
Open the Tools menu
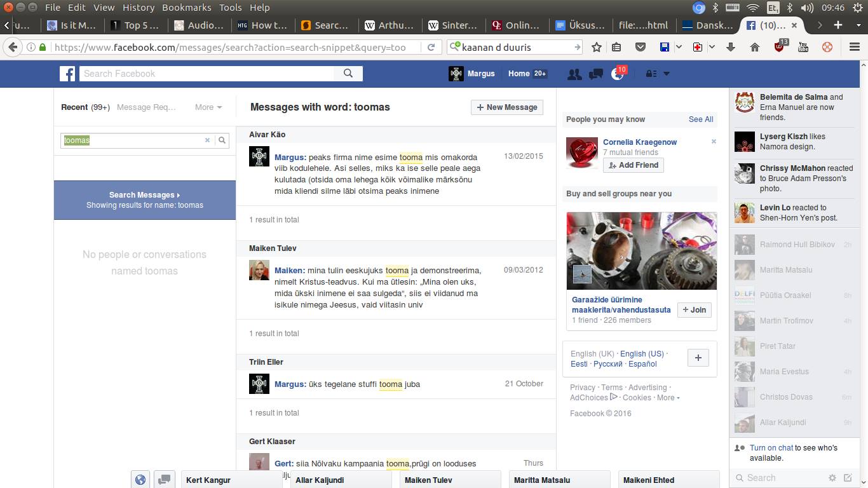click(x=230, y=8)
